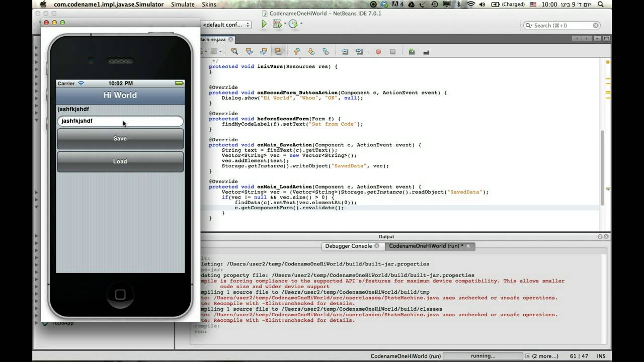Open the Skins menu
The height and width of the screenshot is (362, 644).
pyautogui.click(x=209, y=5)
